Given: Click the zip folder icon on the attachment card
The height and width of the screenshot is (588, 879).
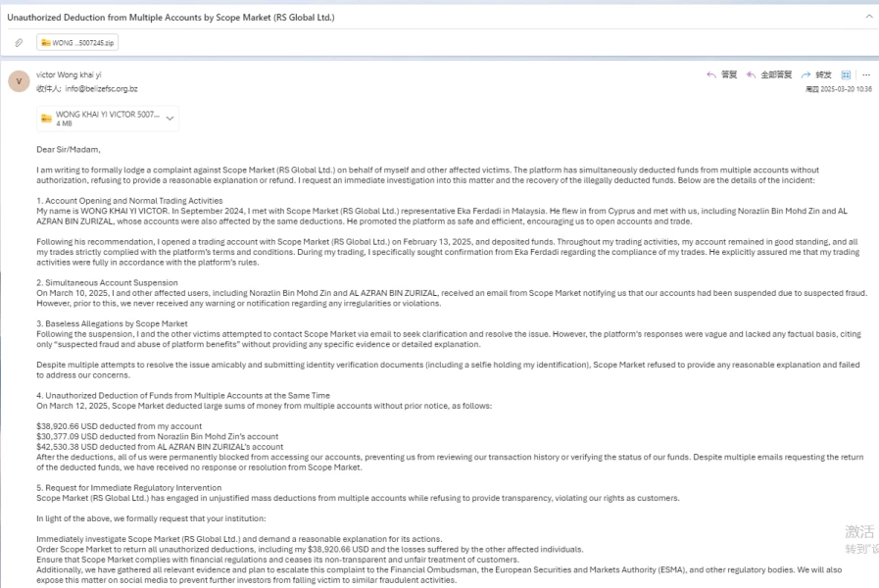Looking at the screenshot, I should coord(46,119).
